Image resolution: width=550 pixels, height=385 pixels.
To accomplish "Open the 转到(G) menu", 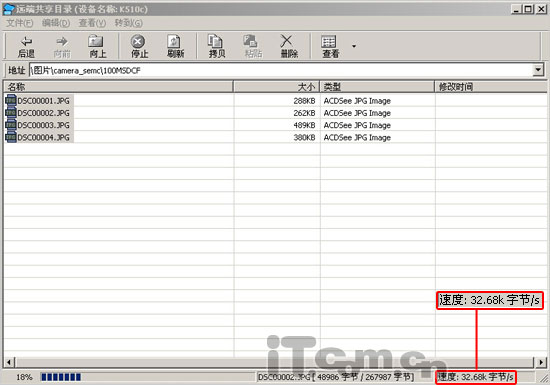I will pyautogui.click(x=129, y=23).
